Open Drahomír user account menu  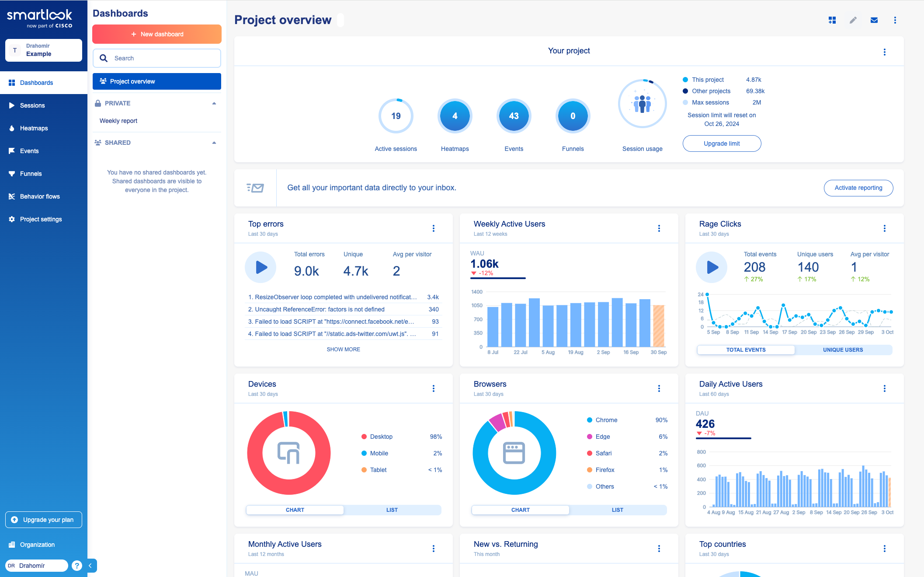pyautogui.click(x=37, y=566)
